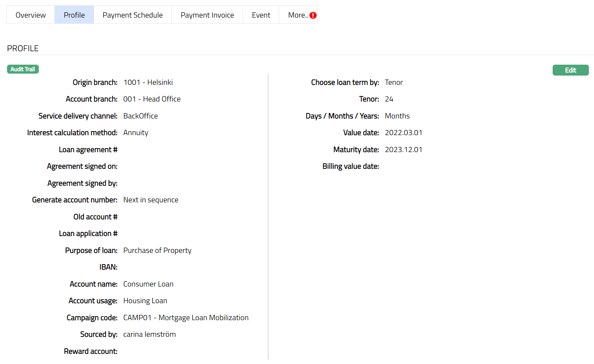Click the Housing Loan account usage value
Image resolution: width=594 pixels, height=364 pixels.
(145, 301)
